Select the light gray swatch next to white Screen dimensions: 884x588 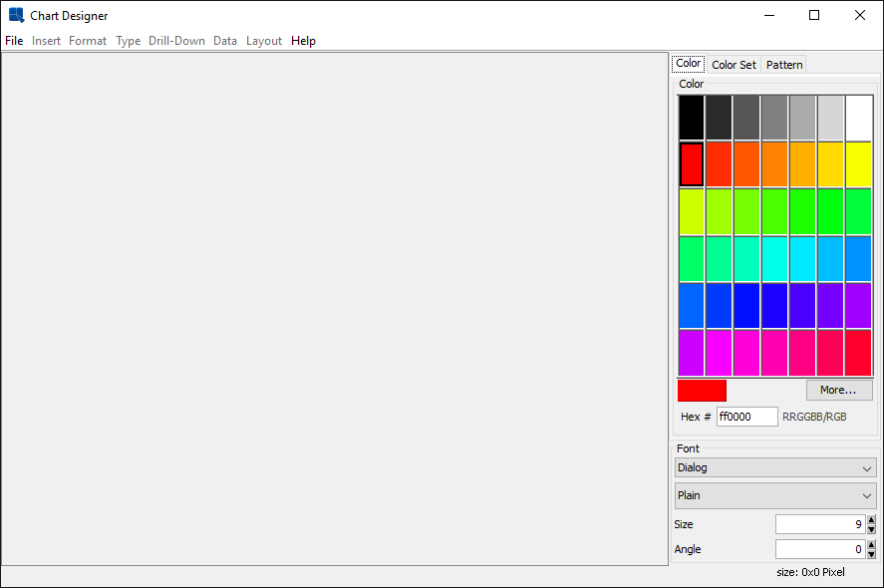point(831,118)
